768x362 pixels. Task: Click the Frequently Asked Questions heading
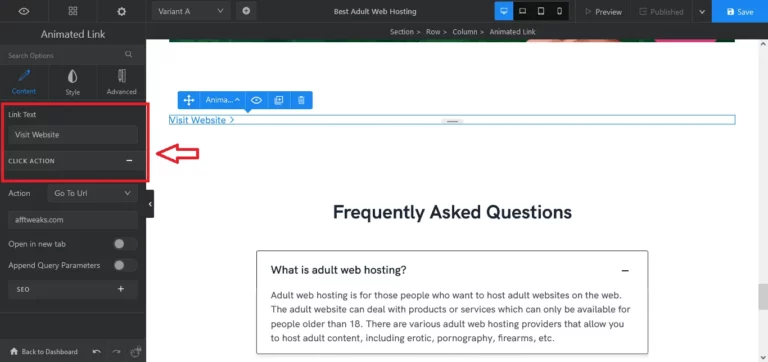coord(452,212)
